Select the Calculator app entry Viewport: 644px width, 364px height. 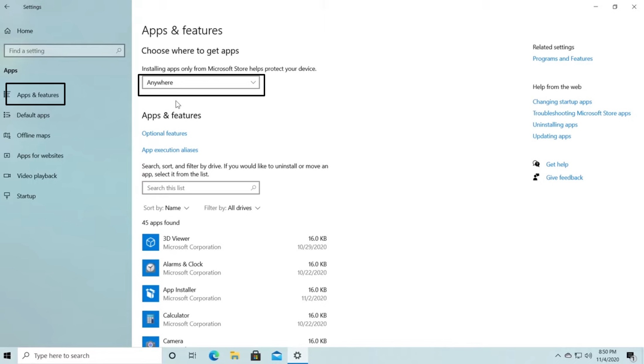tap(234, 319)
